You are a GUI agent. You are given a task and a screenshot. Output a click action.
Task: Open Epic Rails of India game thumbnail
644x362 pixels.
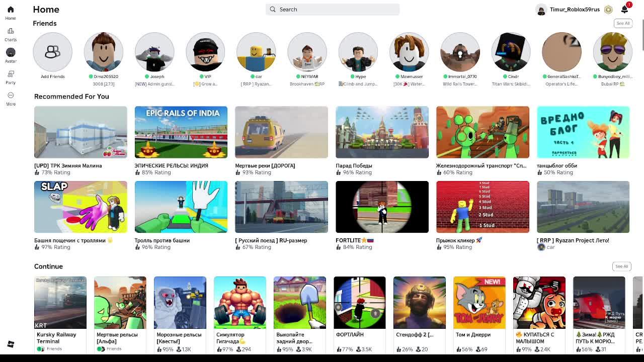coord(181,132)
